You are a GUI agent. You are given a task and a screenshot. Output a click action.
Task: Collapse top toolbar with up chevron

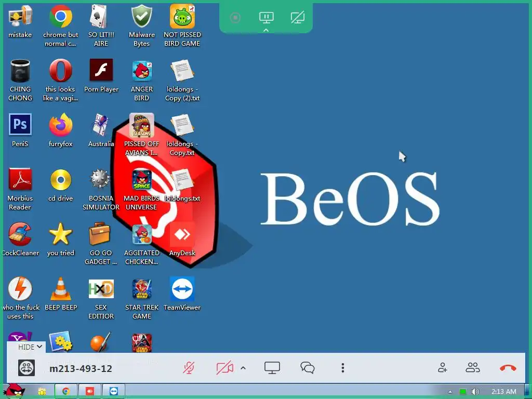tap(267, 30)
